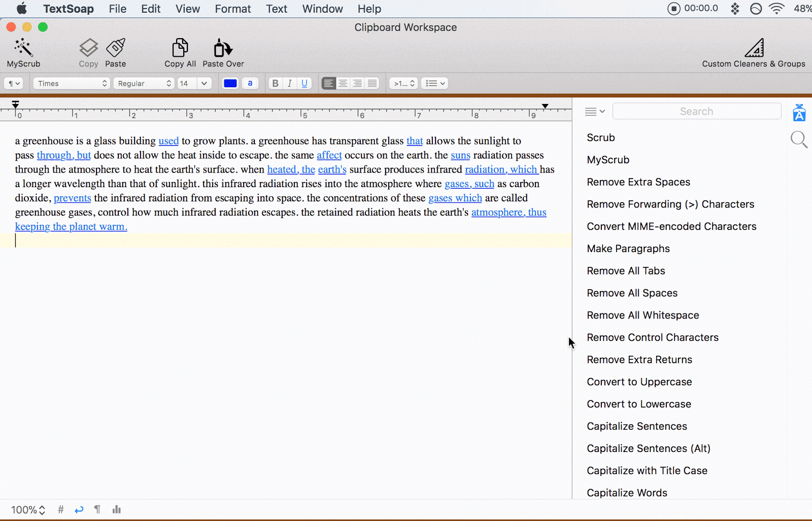Select Remove Control Characters cleaner

click(x=653, y=337)
